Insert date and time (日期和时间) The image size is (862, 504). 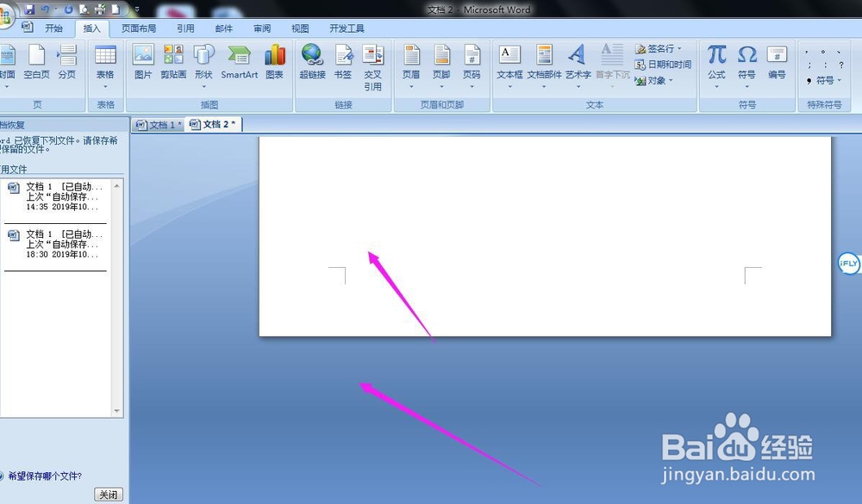663,65
